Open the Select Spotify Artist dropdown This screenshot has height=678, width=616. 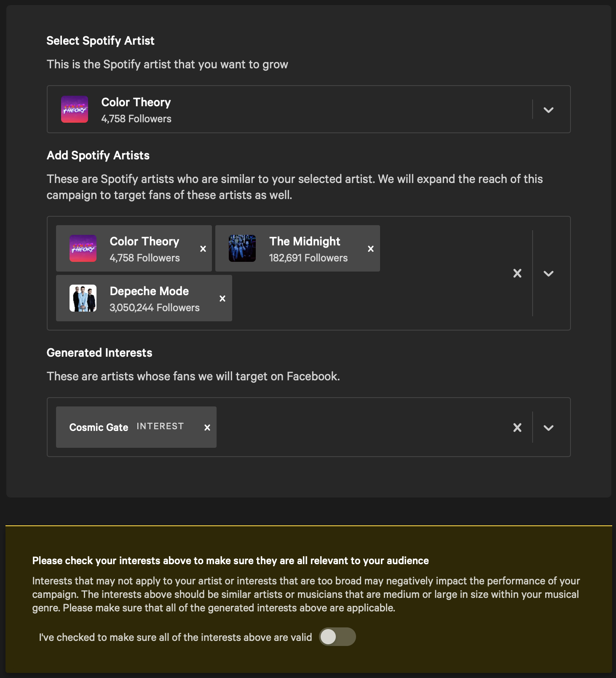point(549,110)
